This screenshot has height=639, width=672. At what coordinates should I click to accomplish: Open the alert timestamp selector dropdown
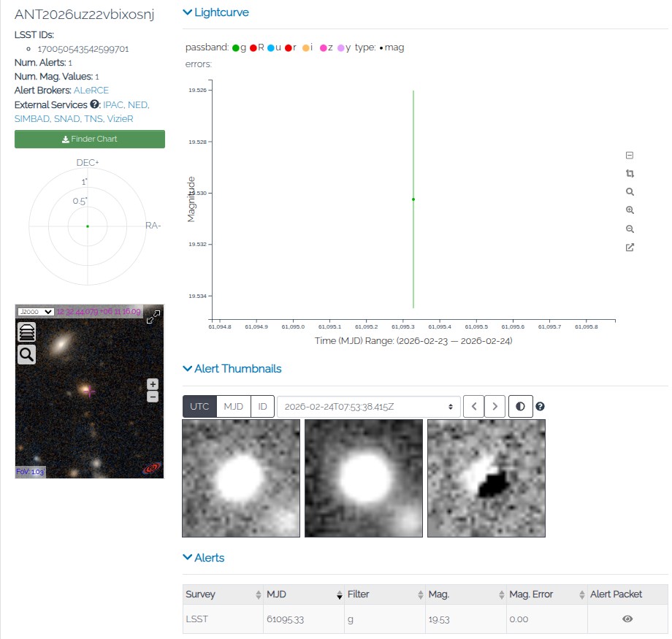[x=368, y=407]
